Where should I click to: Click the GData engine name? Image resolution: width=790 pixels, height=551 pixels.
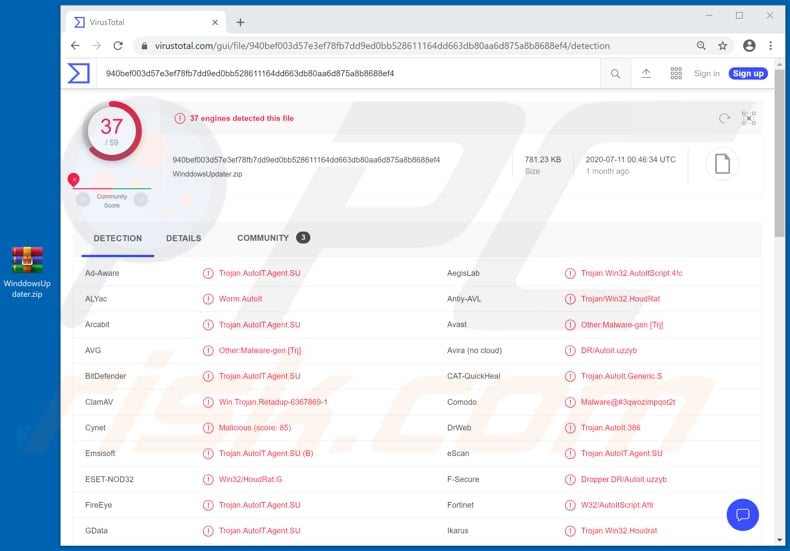[x=96, y=531]
